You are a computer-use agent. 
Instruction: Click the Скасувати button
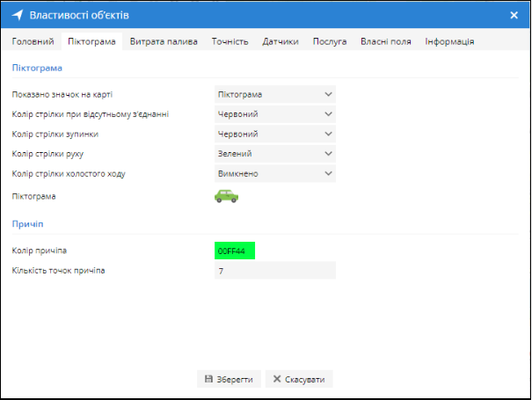click(x=299, y=379)
